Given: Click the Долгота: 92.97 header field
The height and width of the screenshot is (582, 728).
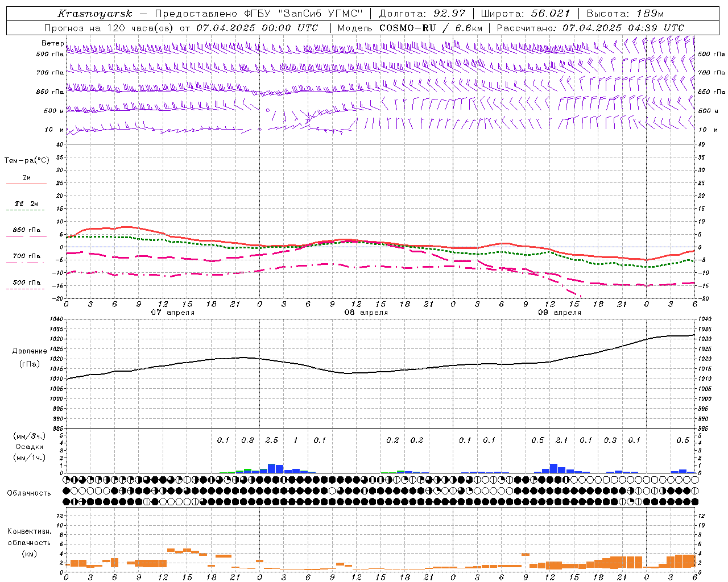Looking at the screenshot, I should click(x=422, y=14).
